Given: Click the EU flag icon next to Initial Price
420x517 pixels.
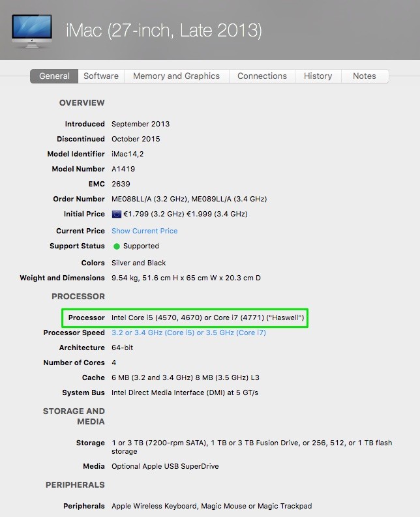Looking at the screenshot, I should coord(117,214).
